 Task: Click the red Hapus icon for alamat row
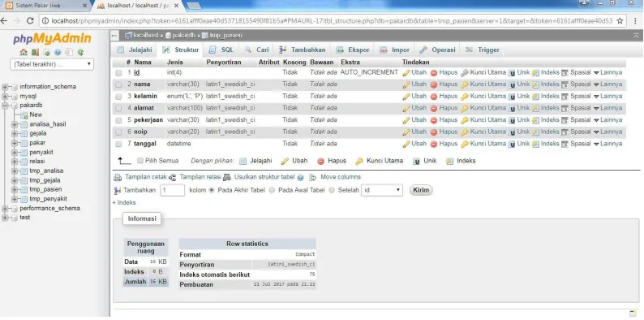point(434,109)
